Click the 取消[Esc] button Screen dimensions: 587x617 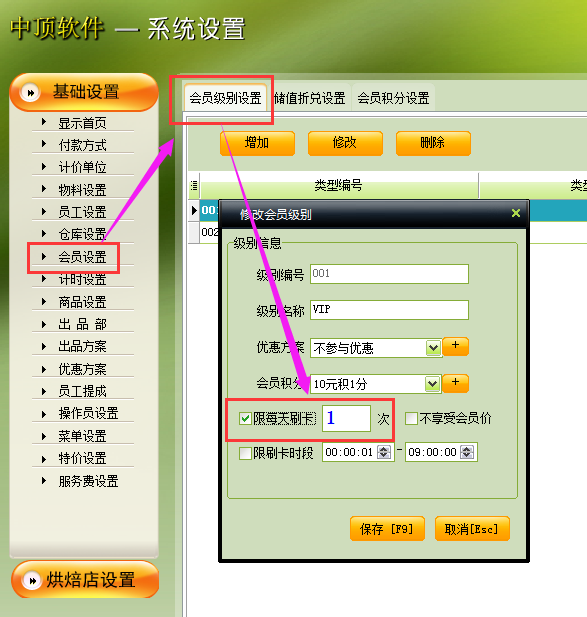click(472, 529)
